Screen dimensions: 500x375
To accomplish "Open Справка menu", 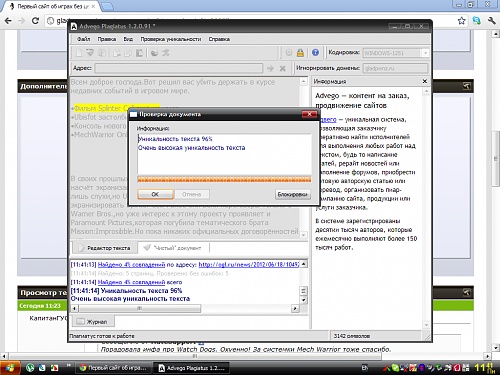I will pos(219,39).
